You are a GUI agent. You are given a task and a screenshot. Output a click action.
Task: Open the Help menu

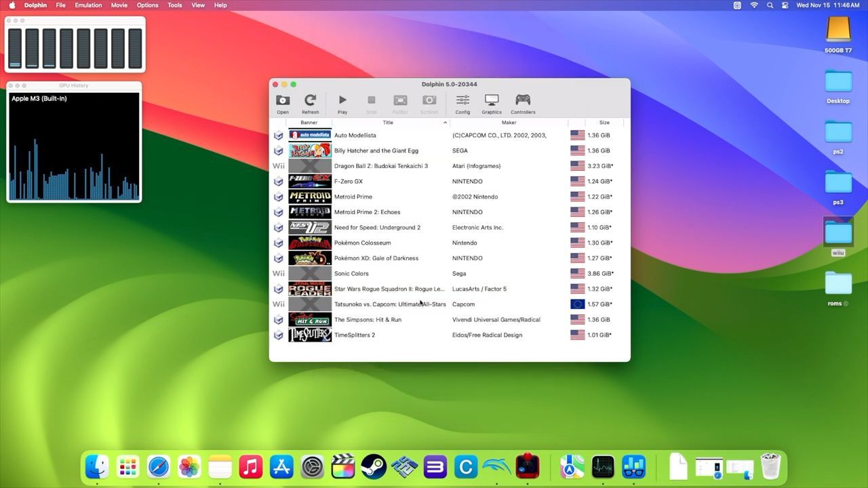pyautogui.click(x=220, y=5)
